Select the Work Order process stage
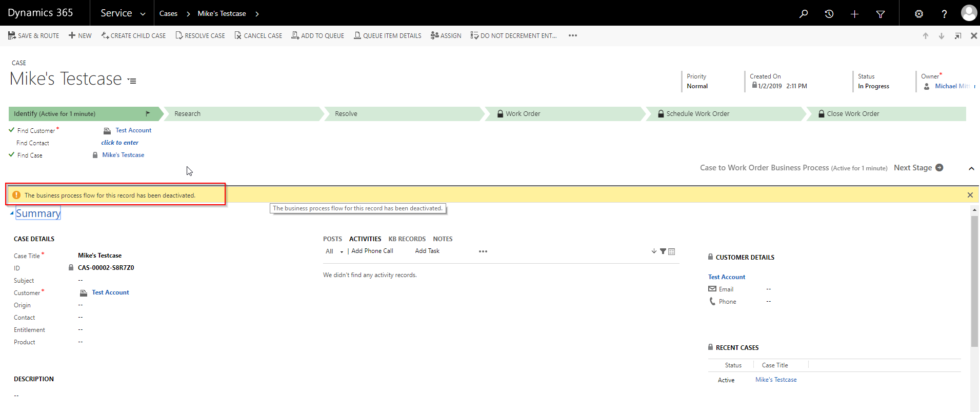Image resolution: width=980 pixels, height=412 pixels. tap(565, 114)
